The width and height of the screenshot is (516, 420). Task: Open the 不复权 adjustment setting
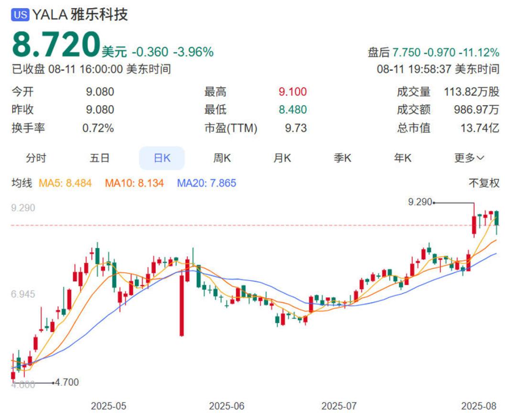pos(484,183)
